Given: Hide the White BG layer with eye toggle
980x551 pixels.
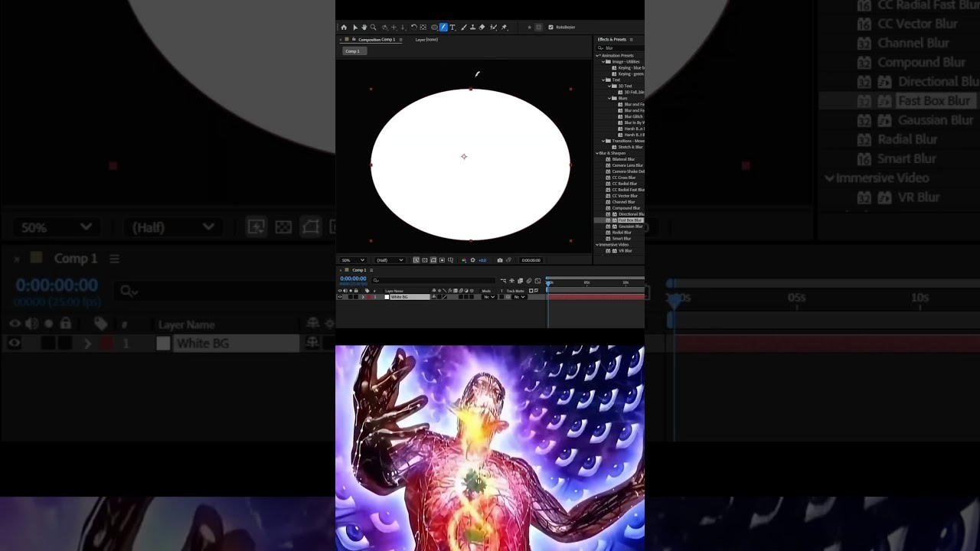Looking at the screenshot, I should [340, 297].
